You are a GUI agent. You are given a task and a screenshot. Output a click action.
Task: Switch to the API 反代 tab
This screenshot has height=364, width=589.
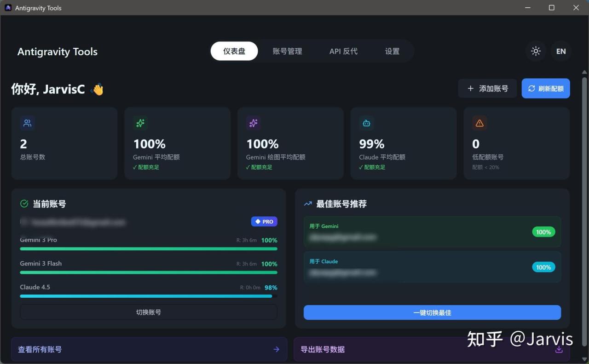[343, 51]
